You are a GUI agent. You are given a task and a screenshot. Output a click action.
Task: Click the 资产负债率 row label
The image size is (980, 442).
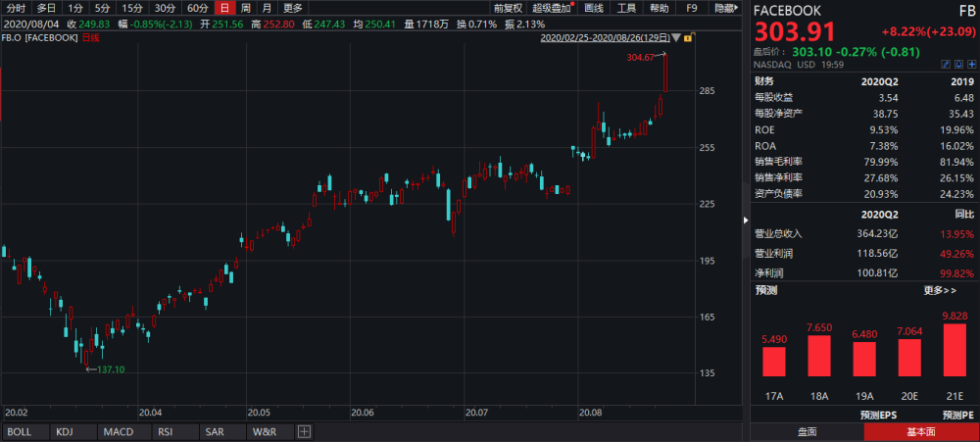(x=778, y=194)
